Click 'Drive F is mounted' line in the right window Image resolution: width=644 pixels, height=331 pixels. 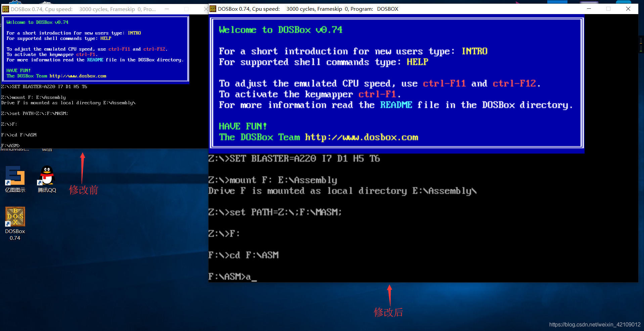[x=342, y=191]
